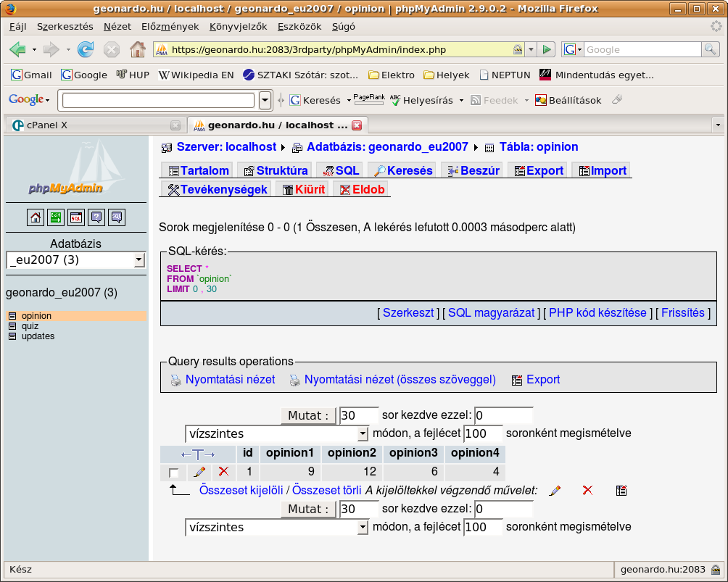728x582 pixels.
Task: Click the search magnifier in Google search box
Action: click(711, 49)
